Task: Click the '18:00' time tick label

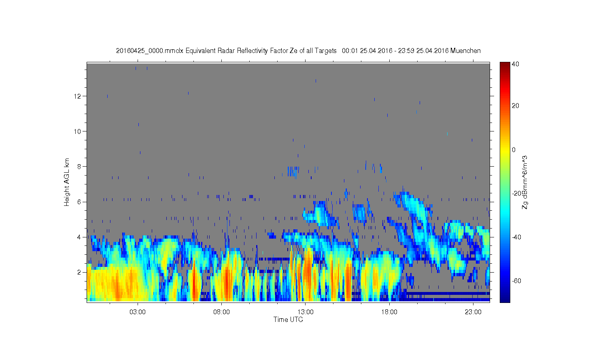Action: pos(389,312)
